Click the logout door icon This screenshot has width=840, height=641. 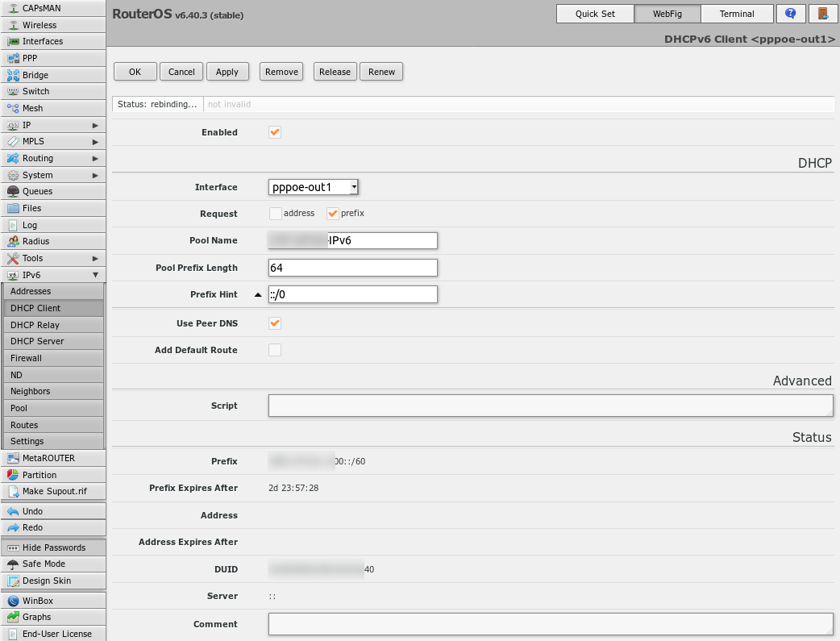(823, 14)
